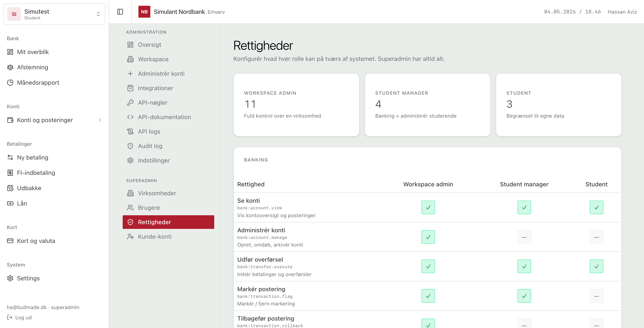Open the Ny betaling link
Screen dimensions: 644x328
[54, 157]
